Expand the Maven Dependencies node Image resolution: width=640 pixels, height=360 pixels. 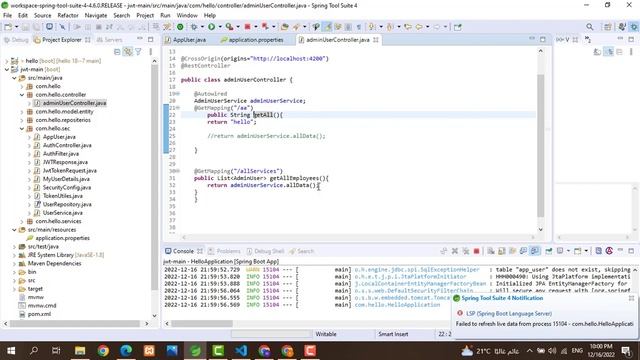[x=14, y=264]
